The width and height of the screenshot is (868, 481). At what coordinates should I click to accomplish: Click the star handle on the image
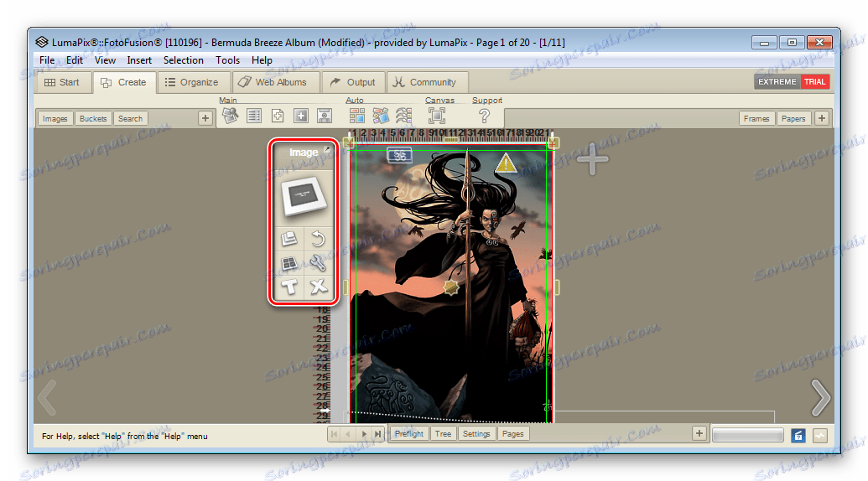click(452, 287)
